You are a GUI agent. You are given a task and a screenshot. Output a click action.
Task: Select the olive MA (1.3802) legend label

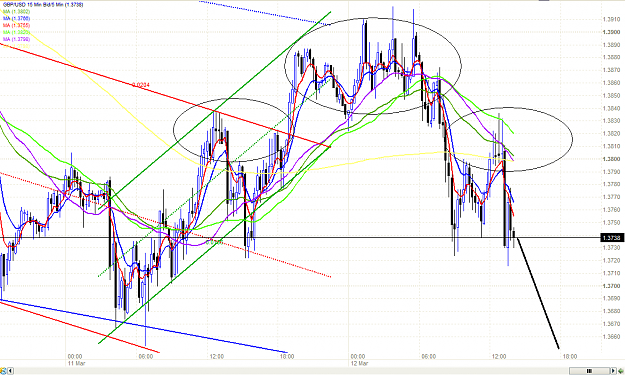16,12
